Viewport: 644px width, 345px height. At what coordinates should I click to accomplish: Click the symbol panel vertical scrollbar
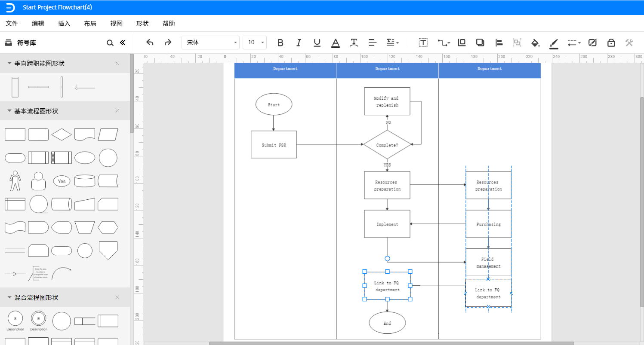(132, 93)
